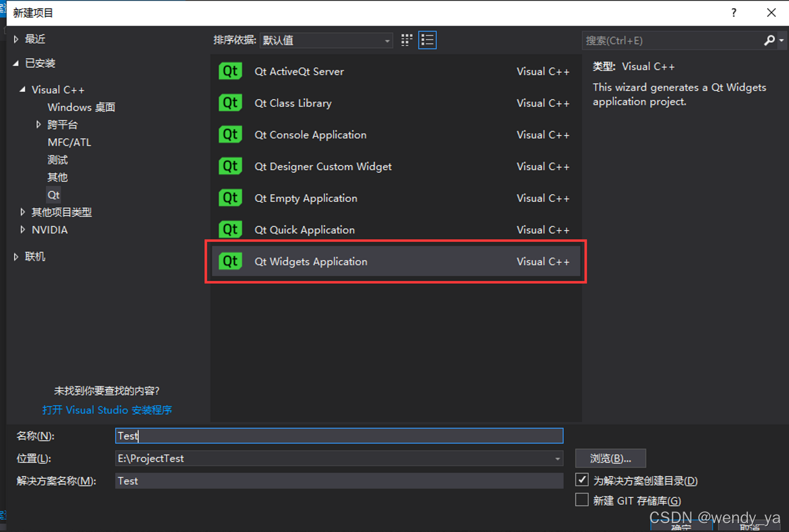789x532 pixels.
Task: Enable the new GIT repository checkbox
Action: click(x=582, y=500)
